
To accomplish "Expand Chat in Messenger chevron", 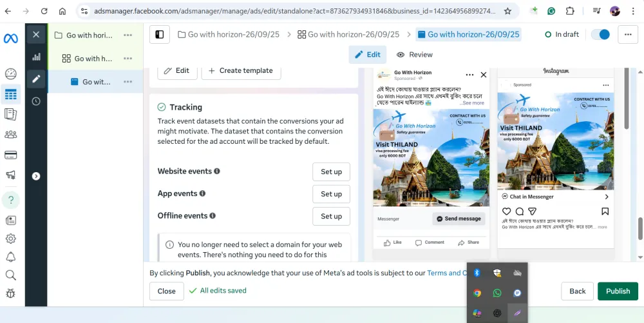I will (606, 197).
